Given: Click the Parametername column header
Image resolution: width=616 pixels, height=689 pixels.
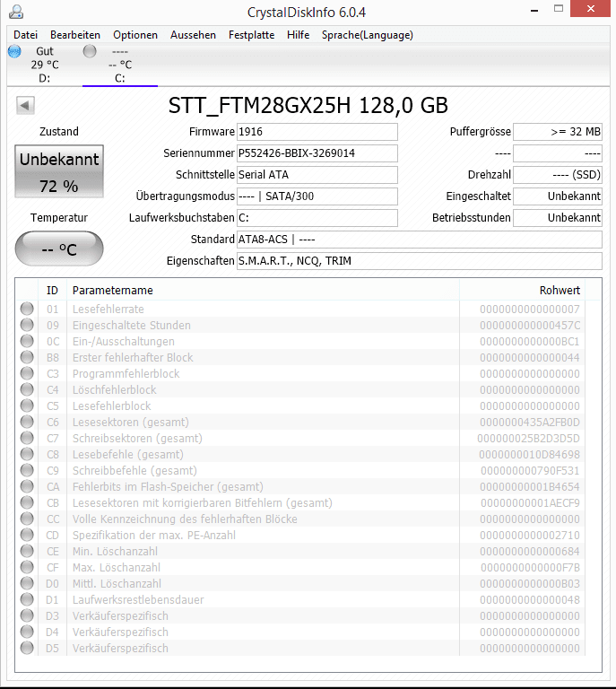Looking at the screenshot, I should (263, 291).
